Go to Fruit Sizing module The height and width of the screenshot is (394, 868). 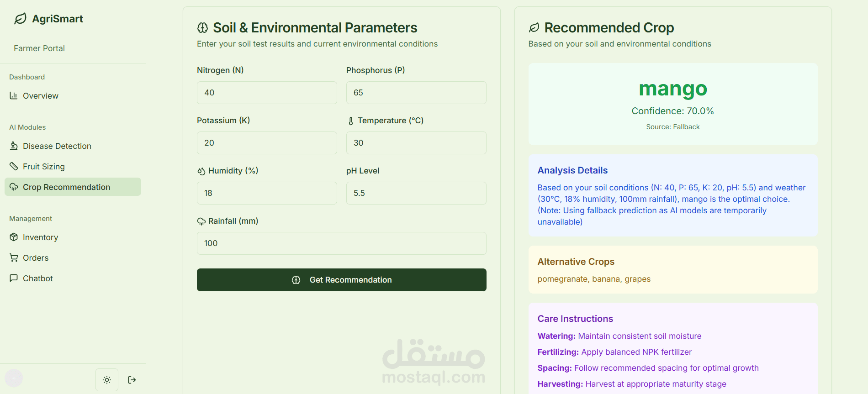coord(73,166)
